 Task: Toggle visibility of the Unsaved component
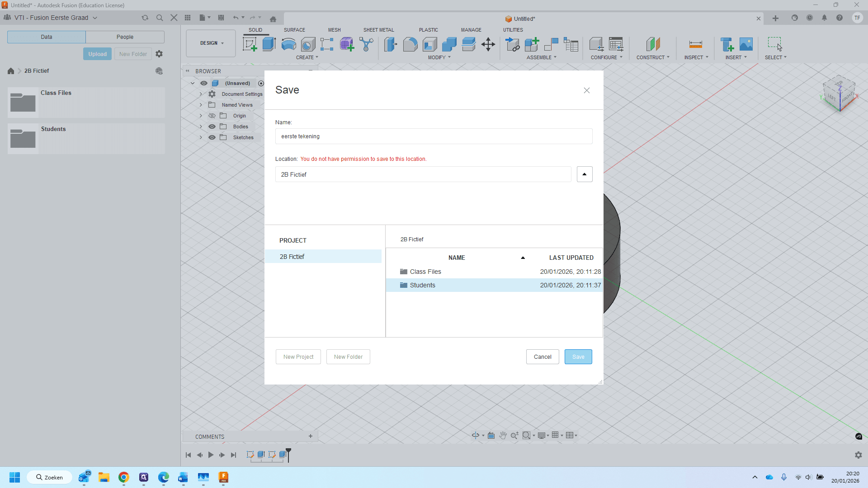click(x=204, y=83)
